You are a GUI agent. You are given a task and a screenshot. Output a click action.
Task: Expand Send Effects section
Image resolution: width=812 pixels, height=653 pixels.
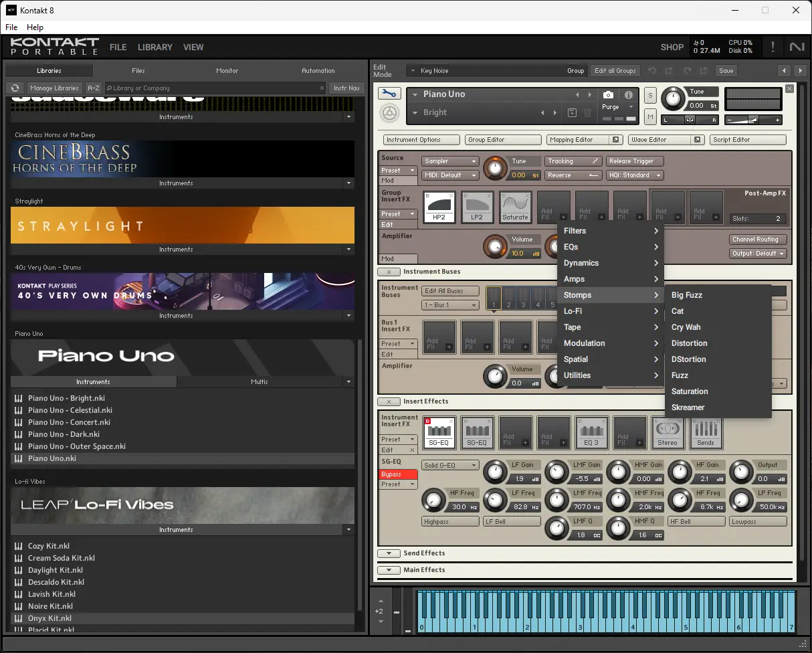[389, 553]
